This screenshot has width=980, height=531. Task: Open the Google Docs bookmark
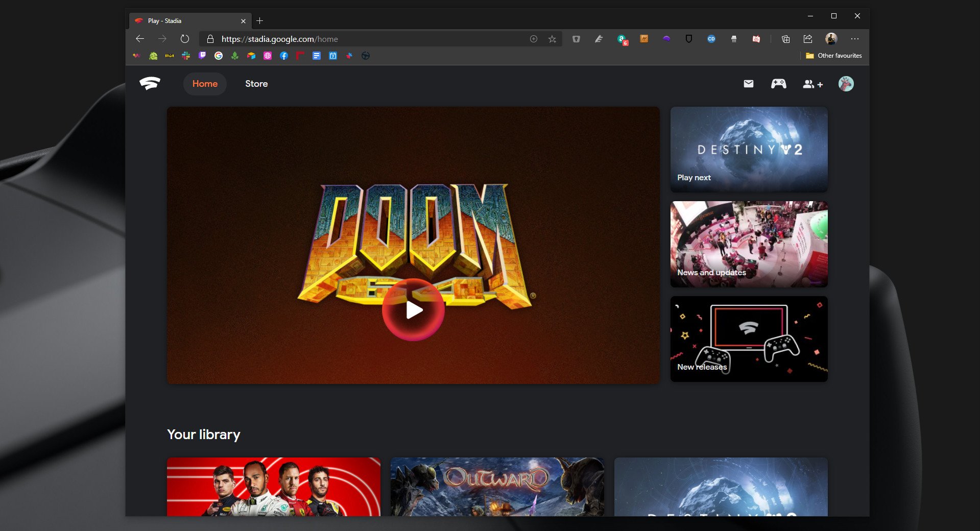point(317,56)
